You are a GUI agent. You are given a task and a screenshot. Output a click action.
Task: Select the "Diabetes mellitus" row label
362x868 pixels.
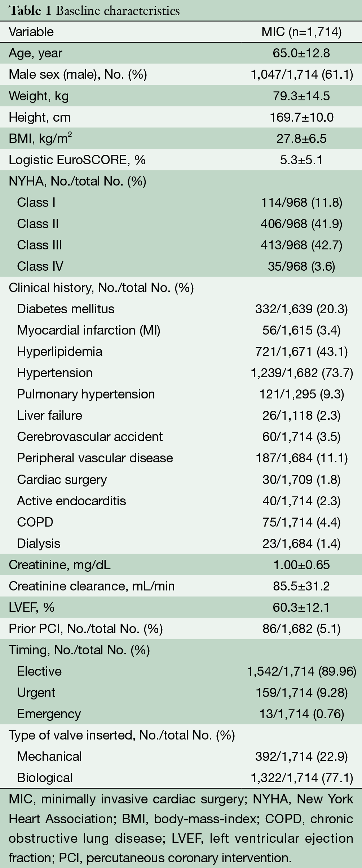click(x=66, y=309)
